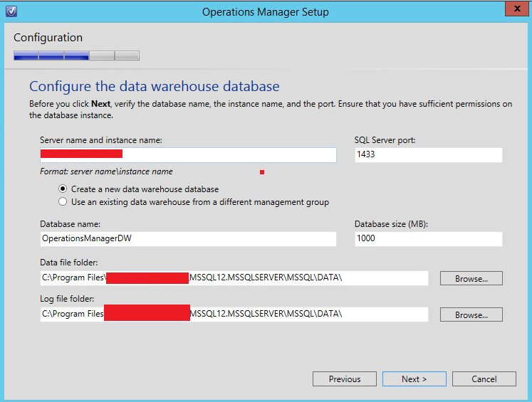Browse for the Data file folder
The height and width of the screenshot is (402, 532).
(x=471, y=278)
